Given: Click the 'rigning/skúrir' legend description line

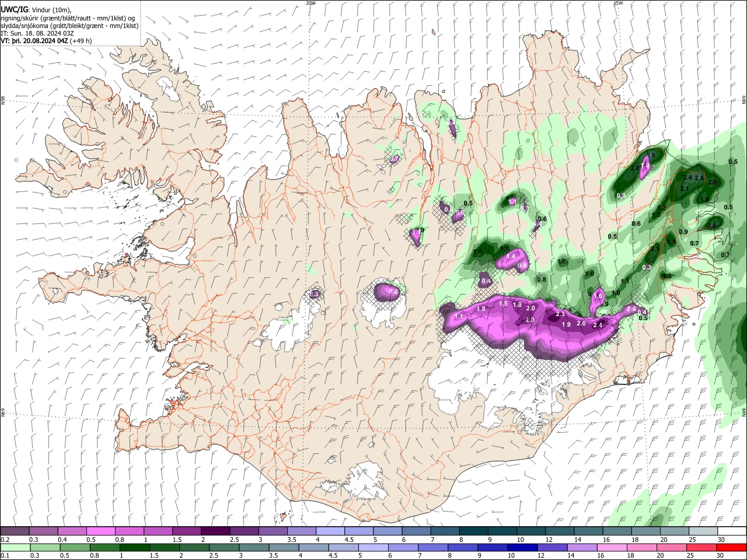Looking at the screenshot, I should click(67, 18).
